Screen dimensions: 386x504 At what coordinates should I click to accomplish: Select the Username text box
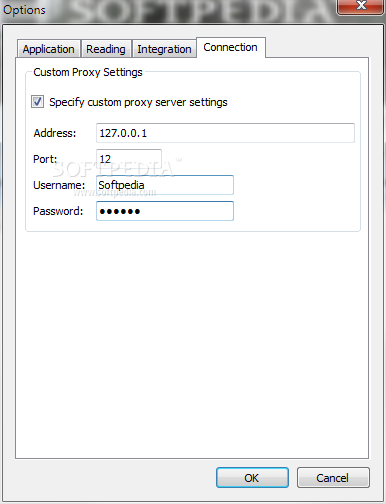[x=165, y=185]
